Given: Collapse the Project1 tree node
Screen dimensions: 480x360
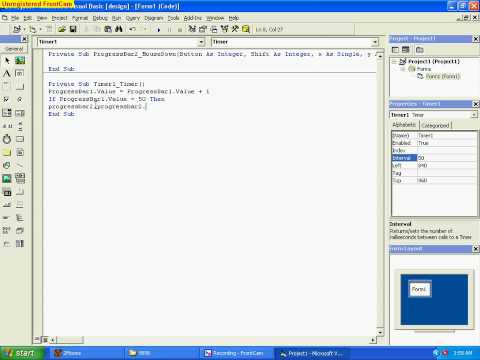Looking at the screenshot, I should pyautogui.click(x=394, y=62).
